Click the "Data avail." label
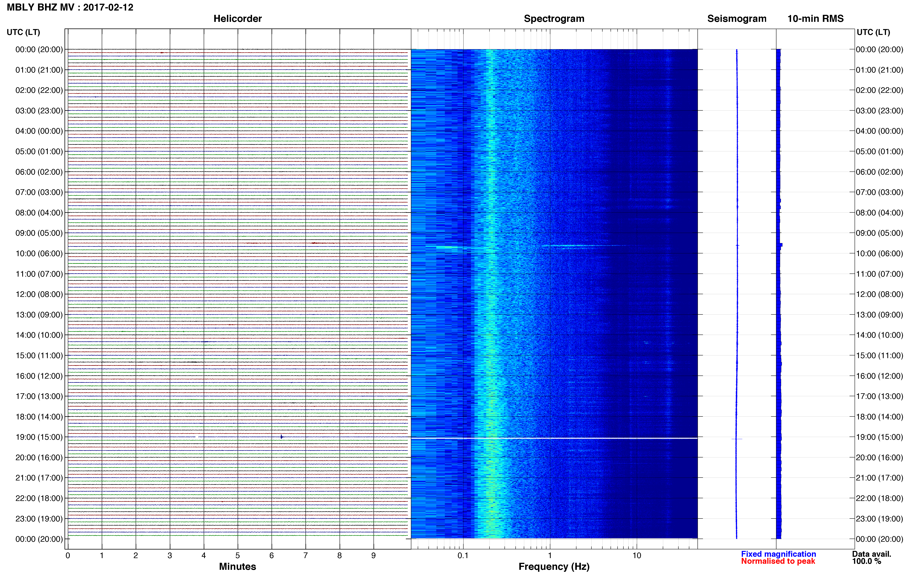This screenshot has height=578, width=924. pyautogui.click(x=871, y=554)
